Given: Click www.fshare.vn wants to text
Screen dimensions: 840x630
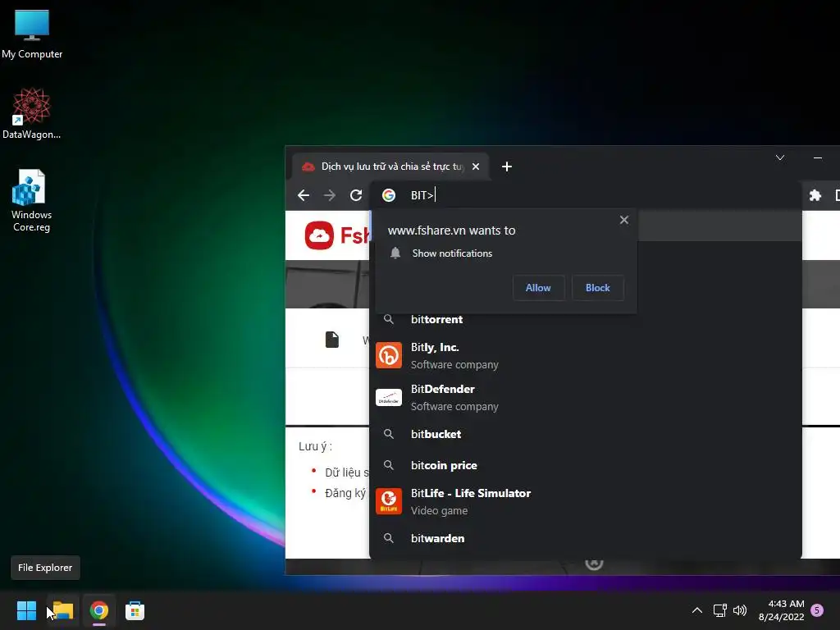Looking at the screenshot, I should point(452,231).
